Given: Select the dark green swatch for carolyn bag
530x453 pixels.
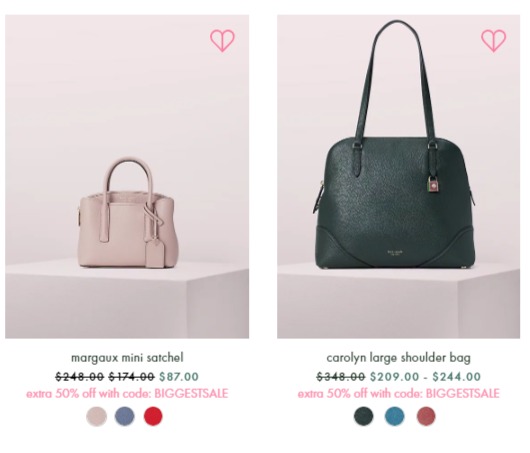Looking at the screenshot, I should [364, 416].
